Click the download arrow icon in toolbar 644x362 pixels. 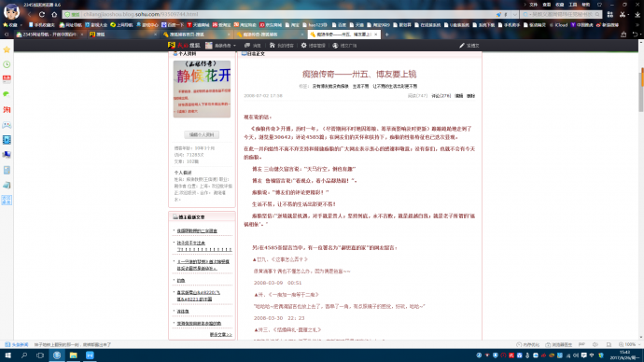637,14
